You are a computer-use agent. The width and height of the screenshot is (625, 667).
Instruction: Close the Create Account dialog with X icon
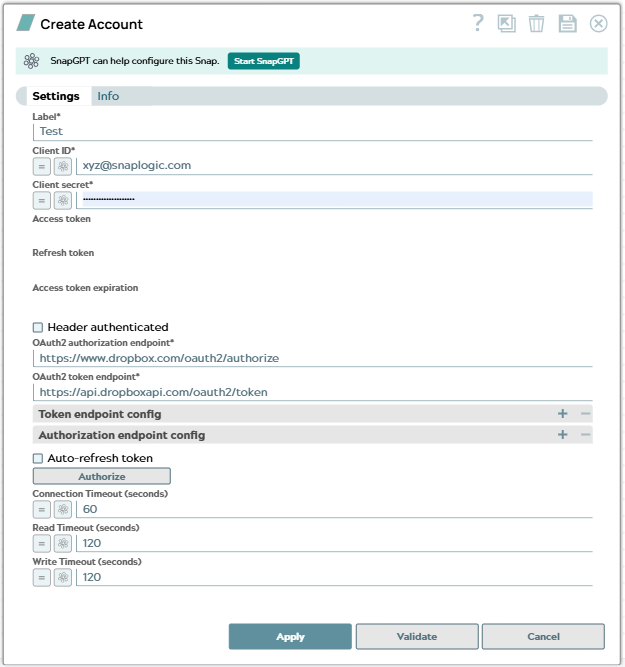click(x=598, y=23)
